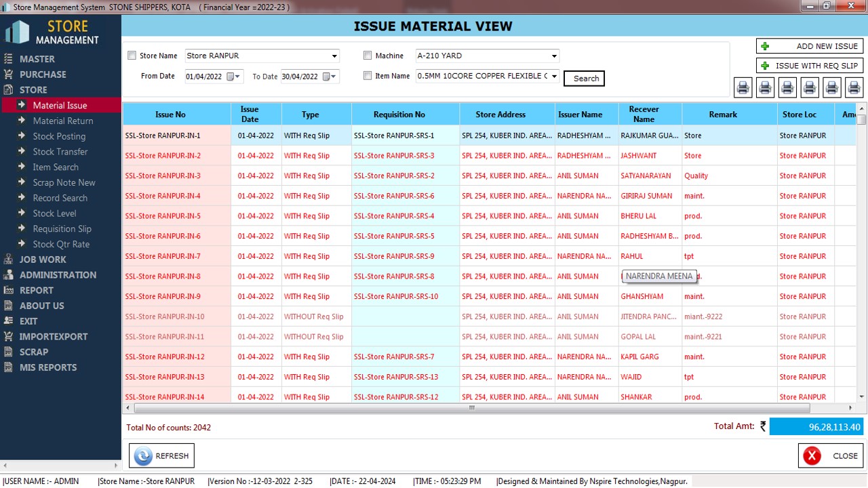Open From Date calendar picker icon
Viewport: 868px width, 488px height.
click(x=231, y=77)
